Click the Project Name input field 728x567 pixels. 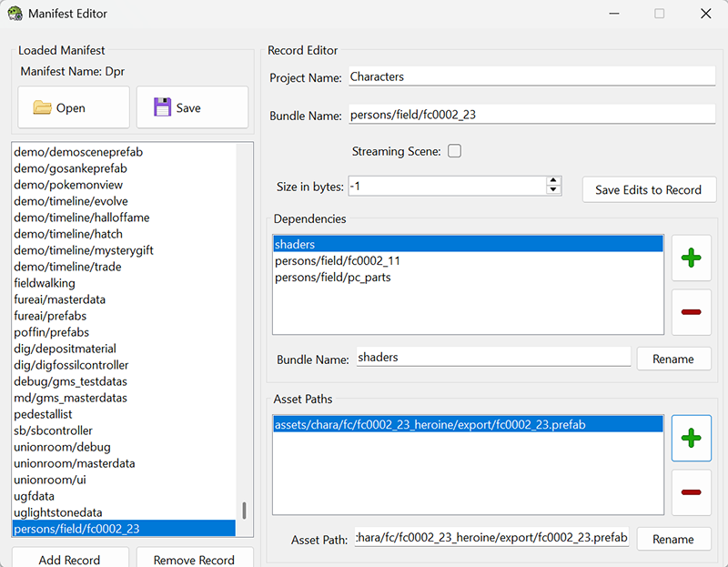pyautogui.click(x=531, y=77)
